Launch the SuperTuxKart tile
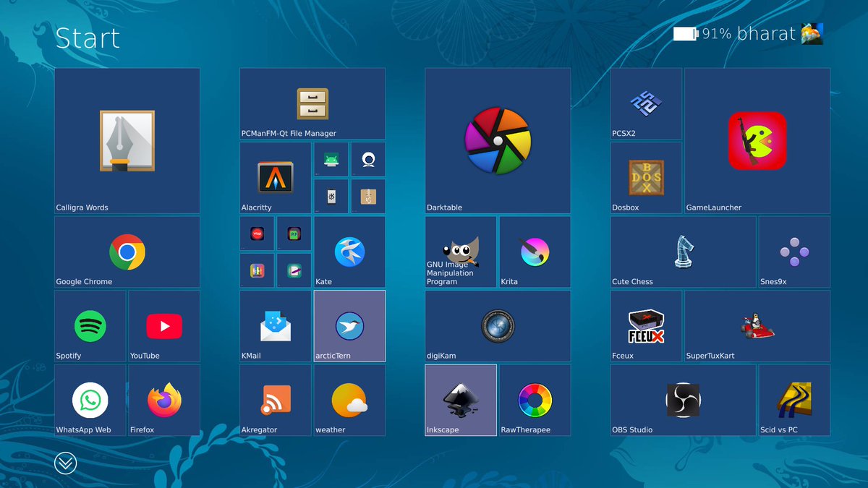 pos(757,326)
